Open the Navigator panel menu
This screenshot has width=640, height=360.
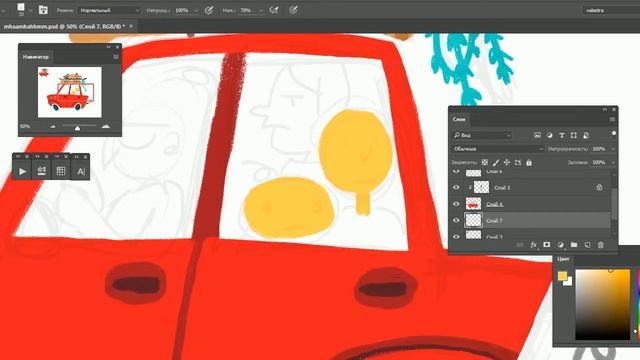tap(116, 57)
